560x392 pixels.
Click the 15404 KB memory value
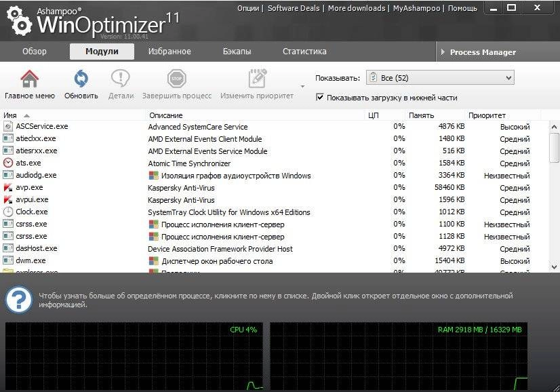coord(449,260)
